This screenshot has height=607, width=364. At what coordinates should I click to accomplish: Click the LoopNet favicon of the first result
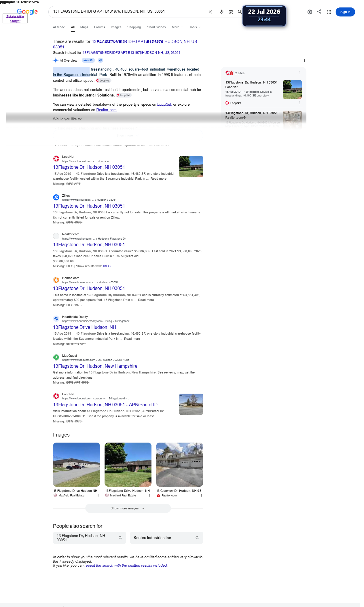(x=56, y=159)
